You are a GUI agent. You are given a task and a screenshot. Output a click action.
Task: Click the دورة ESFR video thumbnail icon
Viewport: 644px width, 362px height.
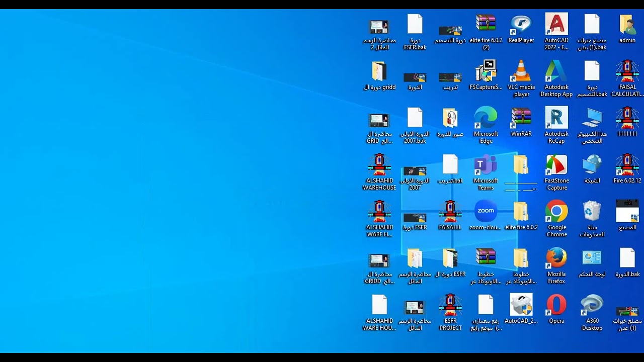[x=415, y=221]
